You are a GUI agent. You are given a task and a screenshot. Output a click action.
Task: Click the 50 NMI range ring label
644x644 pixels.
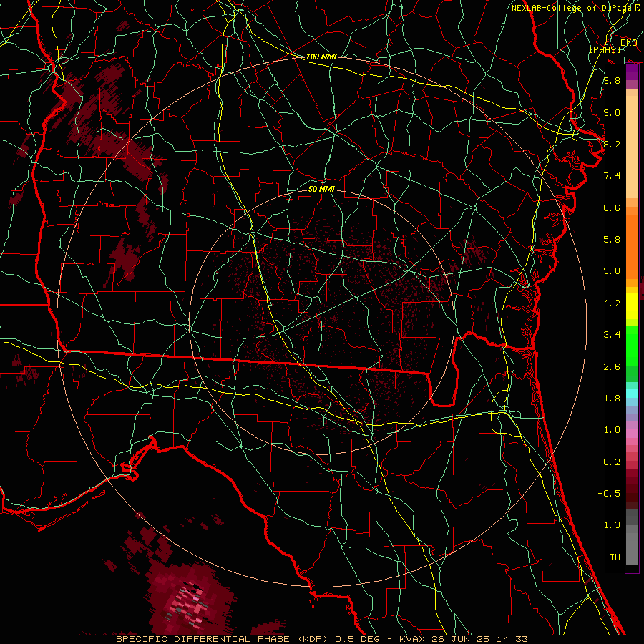coord(321,189)
